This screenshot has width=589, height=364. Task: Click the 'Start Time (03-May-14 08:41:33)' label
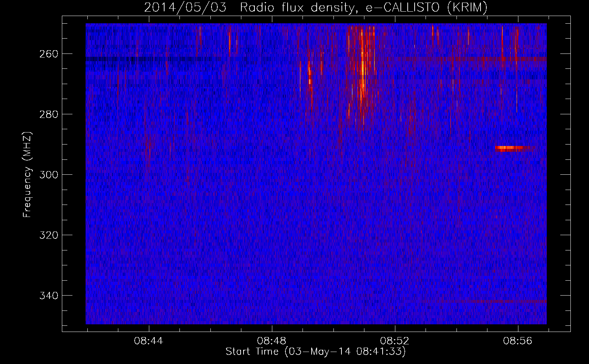(316, 352)
